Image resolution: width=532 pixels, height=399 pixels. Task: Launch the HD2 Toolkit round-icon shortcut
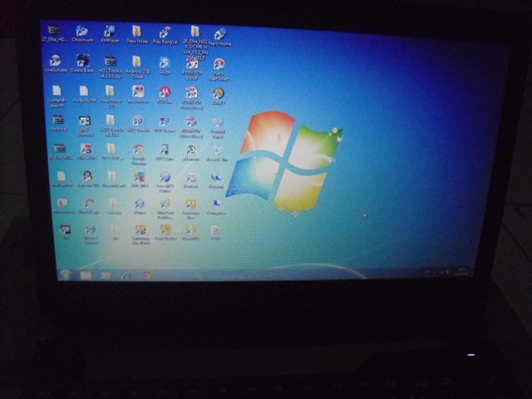point(138,124)
